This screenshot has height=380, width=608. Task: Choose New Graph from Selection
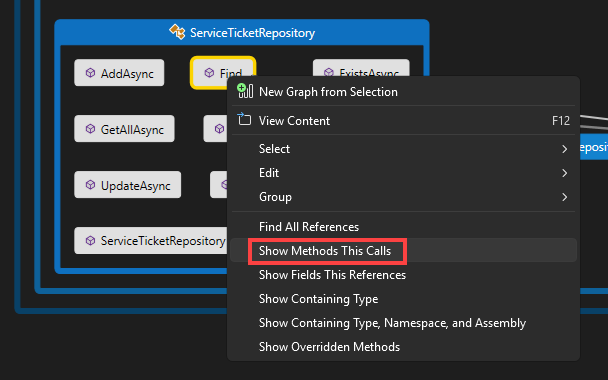click(x=403, y=92)
